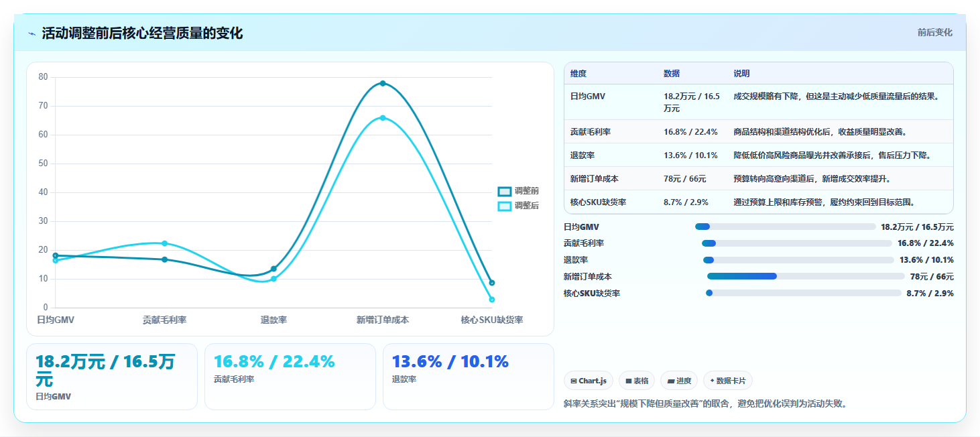This screenshot has width=980, height=437.
Task: Click x-axis label 贡献毛利率
Action: pos(165,320)
